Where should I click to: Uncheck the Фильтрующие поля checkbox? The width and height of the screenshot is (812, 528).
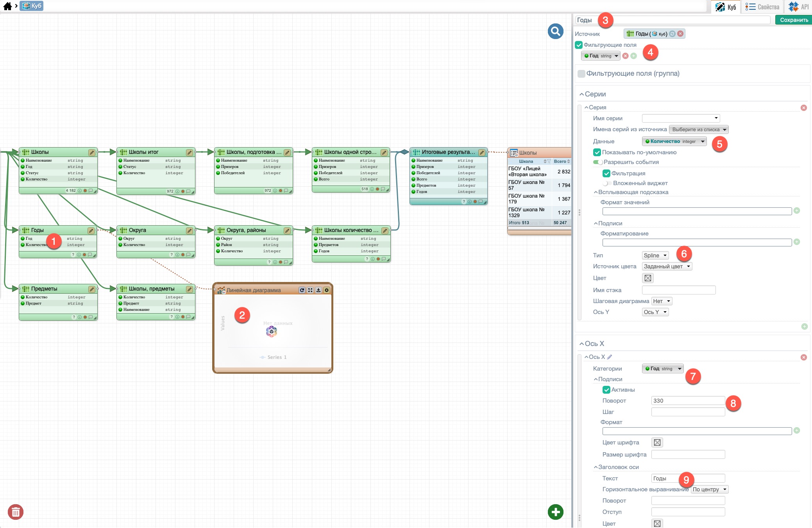pos(579,45)
